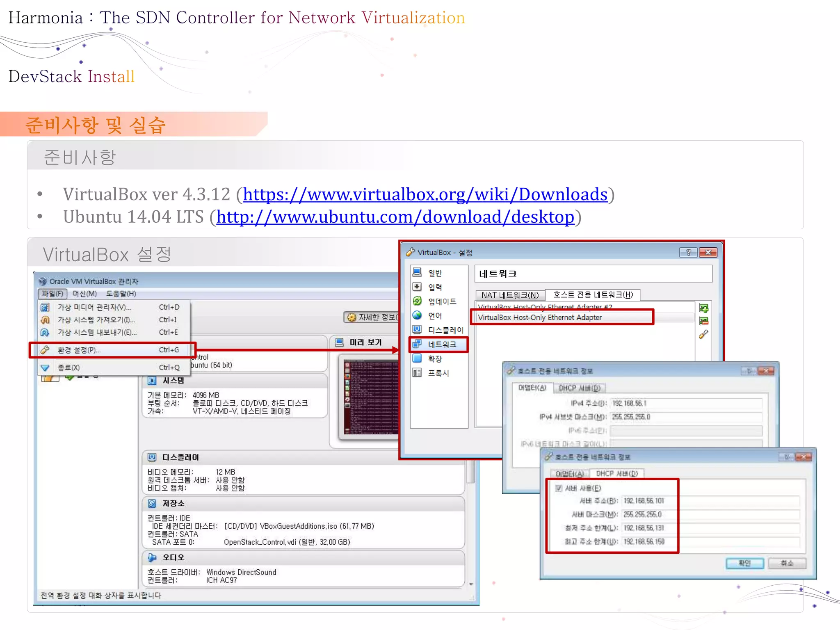
Task: Open the 디스플레이 settings category
Action: coord(445,330)
